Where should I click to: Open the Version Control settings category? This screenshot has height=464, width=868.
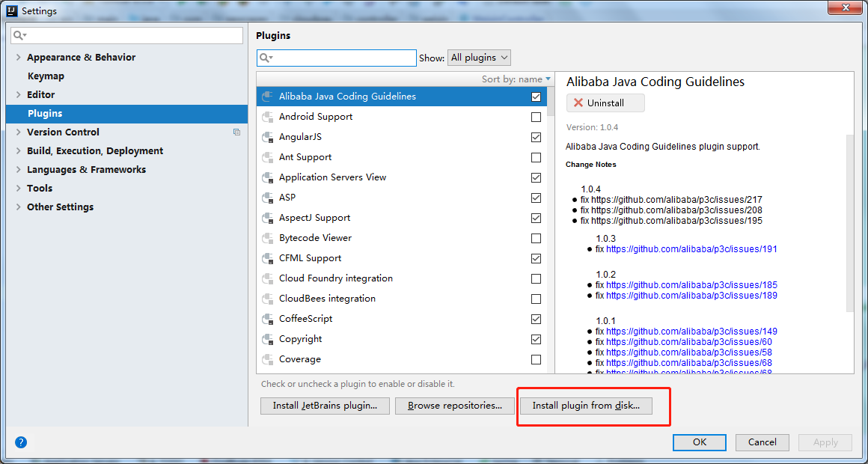tap(63, 132)
